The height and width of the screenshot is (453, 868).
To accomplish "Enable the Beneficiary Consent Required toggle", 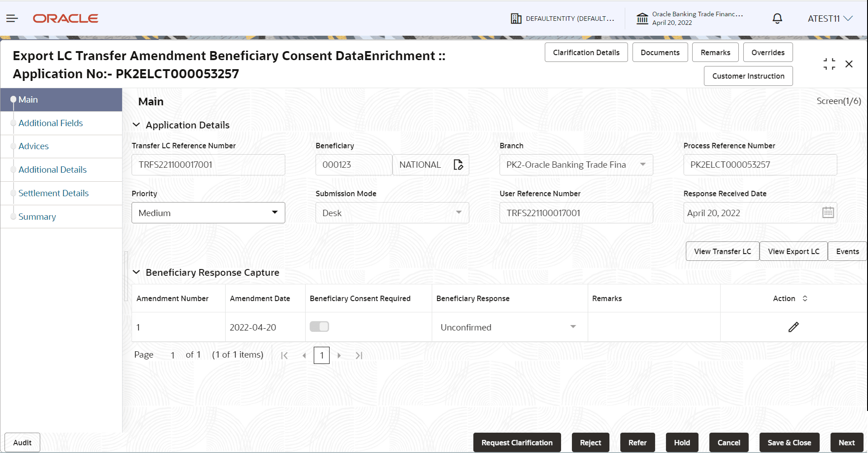I will (319, 326).
